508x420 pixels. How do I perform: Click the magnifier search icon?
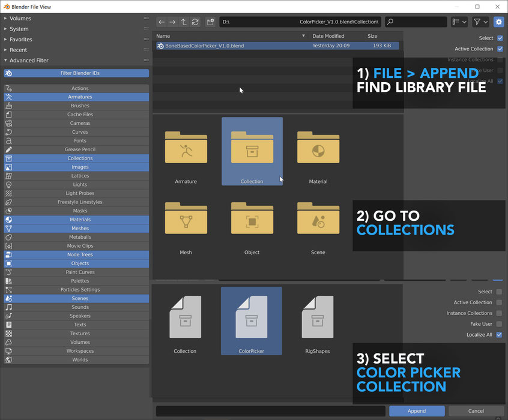pyautogui.click(x=390, y=22)
